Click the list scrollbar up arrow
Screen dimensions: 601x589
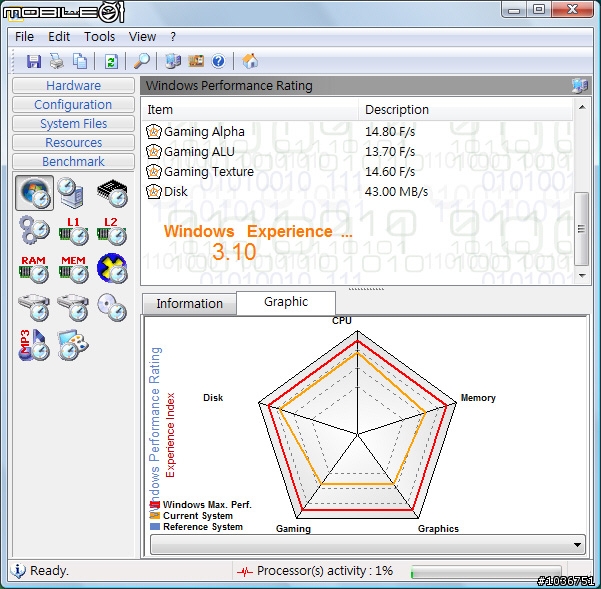click(582, 107)
